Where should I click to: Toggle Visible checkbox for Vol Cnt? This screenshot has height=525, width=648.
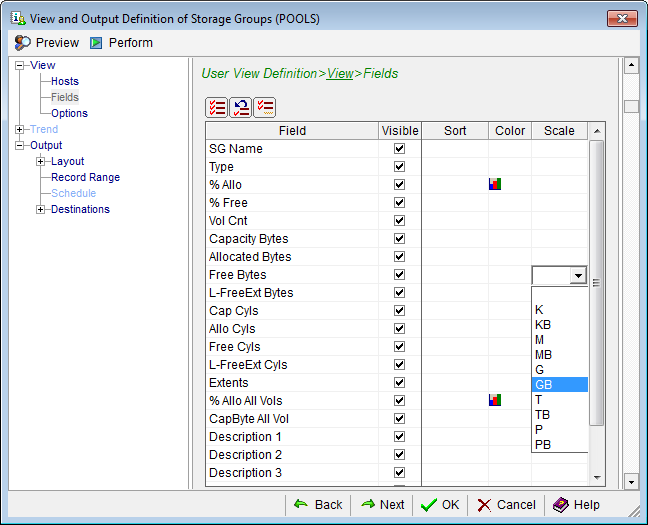[400, 221]
